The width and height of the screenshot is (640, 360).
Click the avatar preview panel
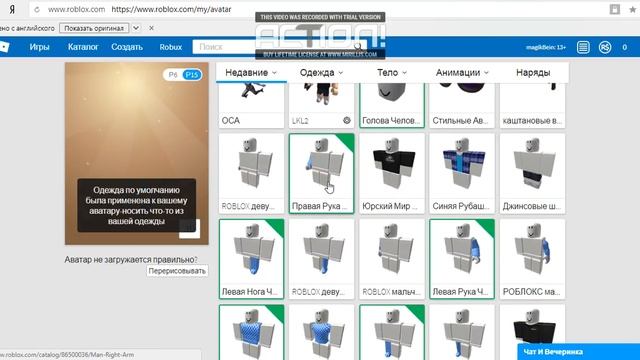point(137,153)
